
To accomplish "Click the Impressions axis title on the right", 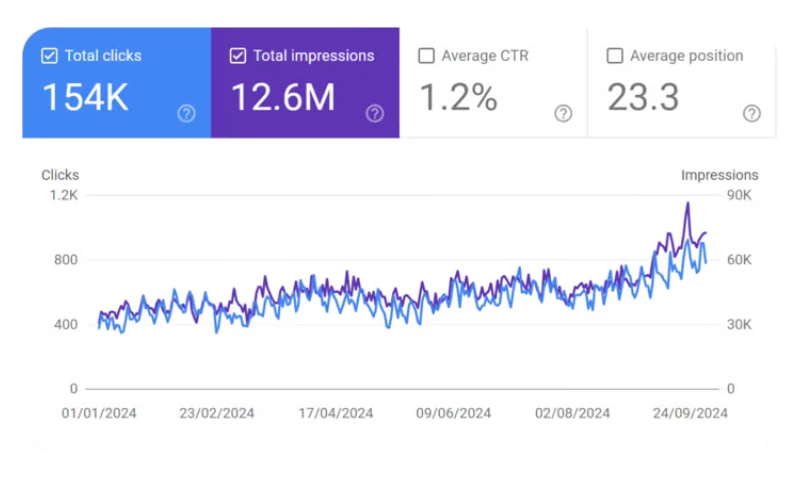I will [719, 175].
